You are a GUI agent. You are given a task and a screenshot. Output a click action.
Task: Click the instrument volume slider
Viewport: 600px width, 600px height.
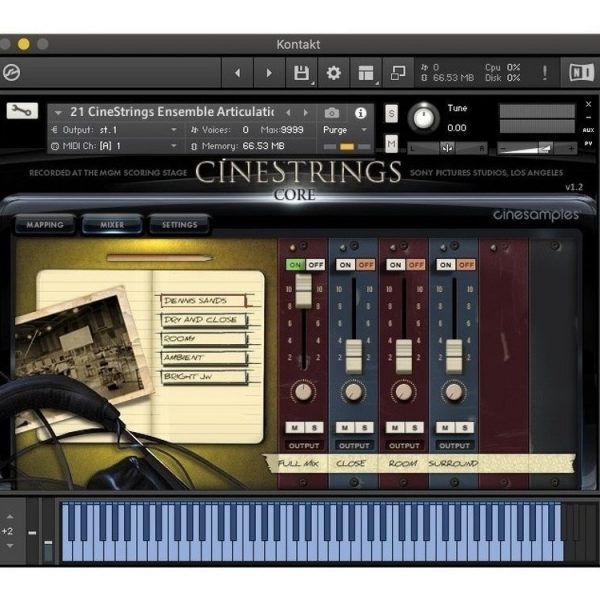click(537, 148)
